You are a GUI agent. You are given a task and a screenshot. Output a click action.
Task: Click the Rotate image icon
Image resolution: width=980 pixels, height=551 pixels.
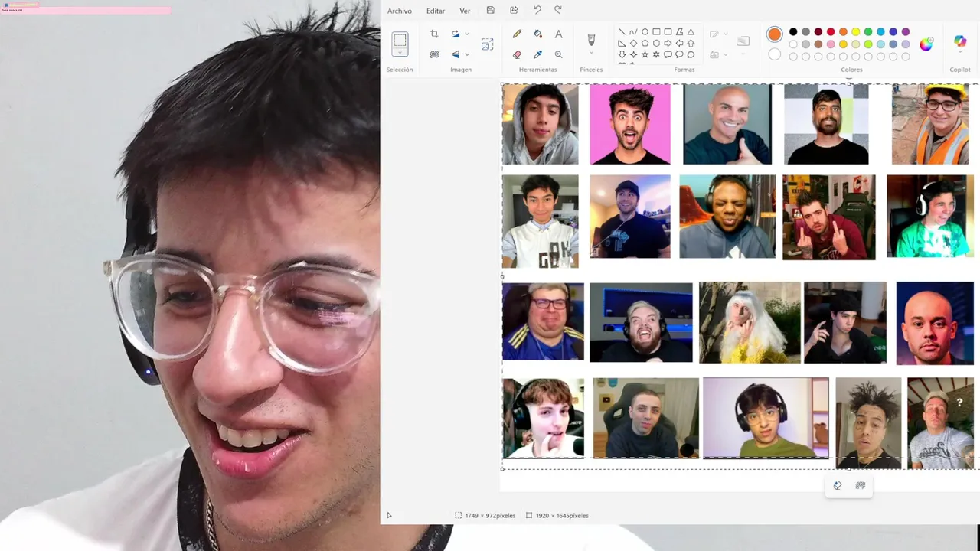(456, 34)
